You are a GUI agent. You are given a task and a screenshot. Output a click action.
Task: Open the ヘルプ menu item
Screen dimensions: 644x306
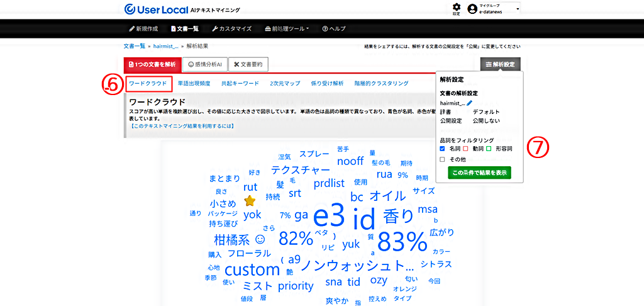(334, 29)
